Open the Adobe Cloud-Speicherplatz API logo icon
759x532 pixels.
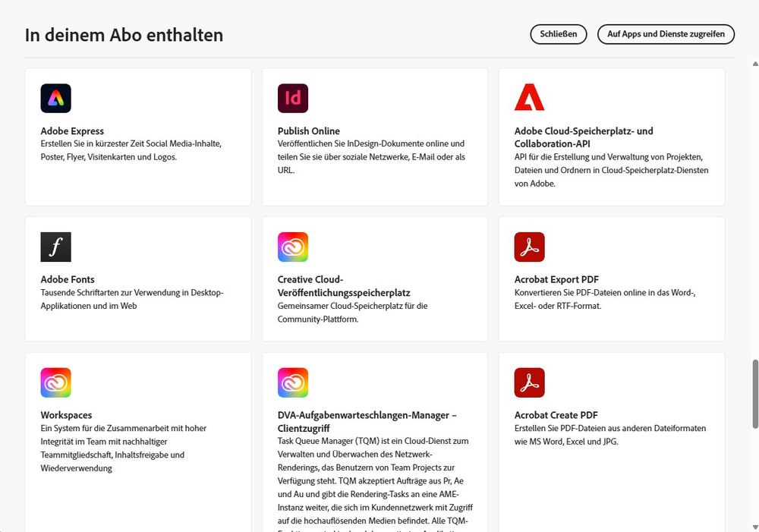[x=529, y=96]
